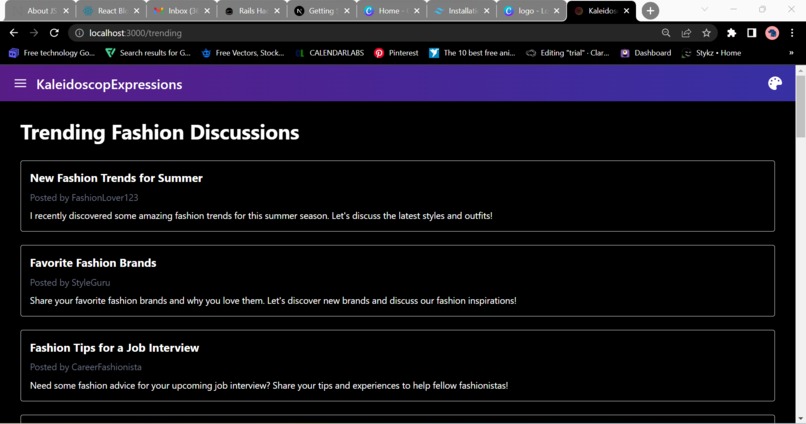806x424 pixels.
Task: Open the Free technology bookmark
Action: tap(52, 53)
